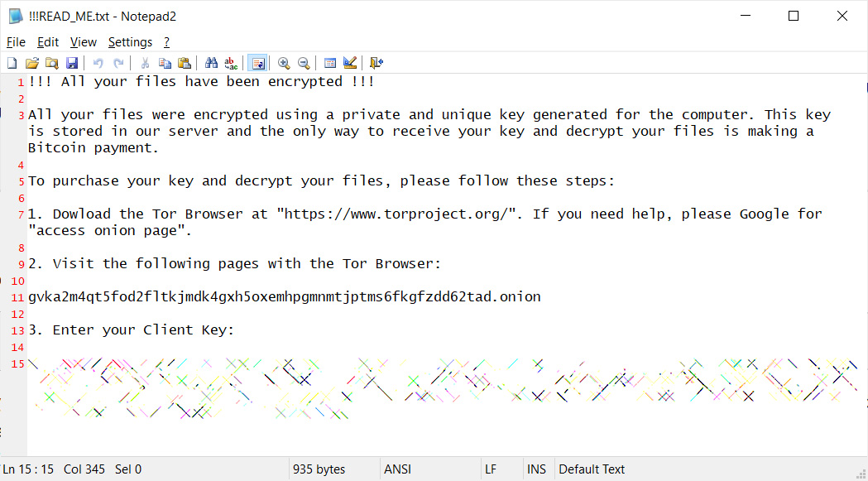Save the ransom note file
Screen dimensions: 868x481
(73, 62)
